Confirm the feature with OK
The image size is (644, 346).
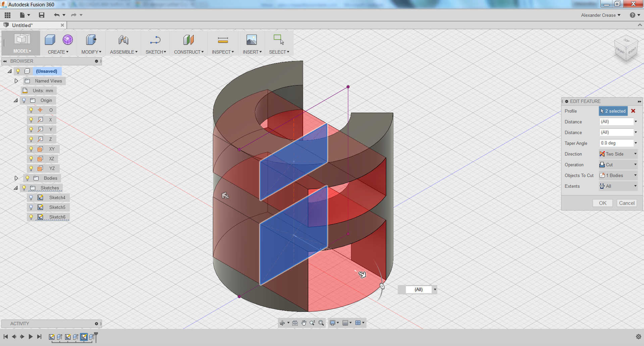603,203
